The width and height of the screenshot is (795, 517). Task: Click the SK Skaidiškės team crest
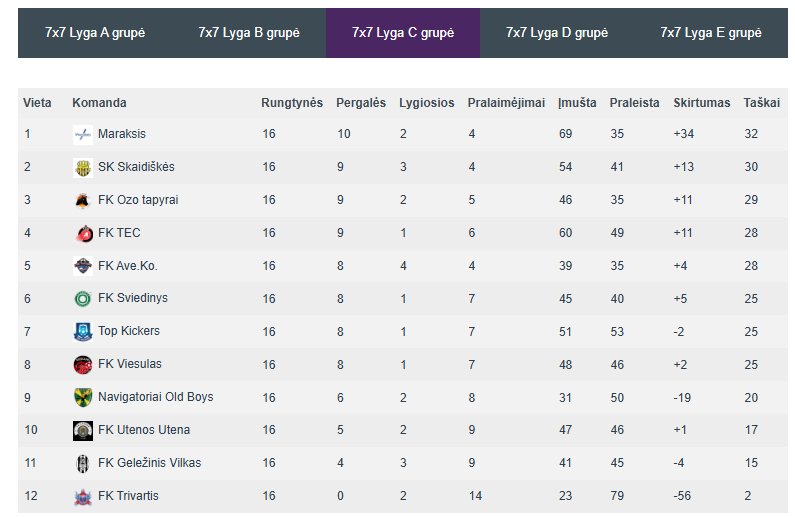pos(83,168)
